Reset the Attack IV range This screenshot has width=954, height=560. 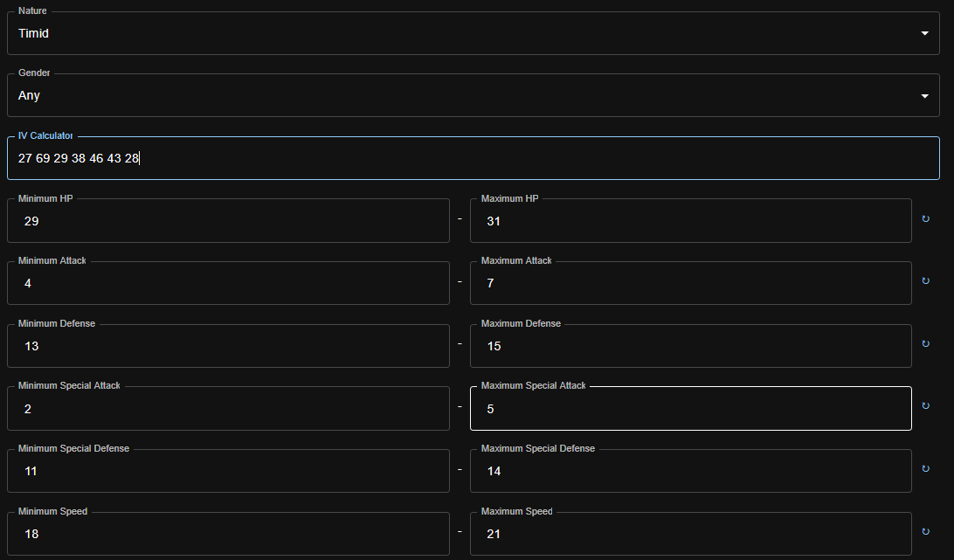pos(926,281)
